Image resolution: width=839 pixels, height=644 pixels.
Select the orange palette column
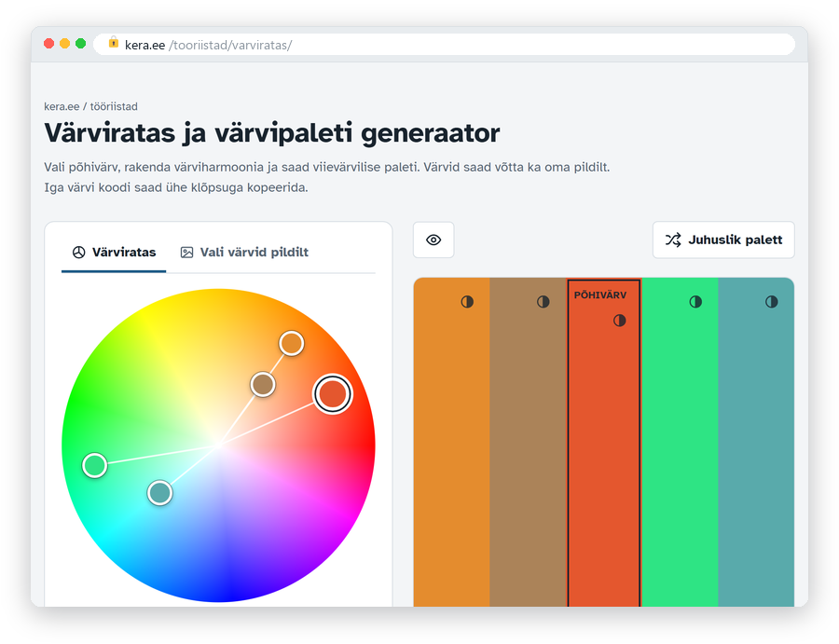[451, 443]
